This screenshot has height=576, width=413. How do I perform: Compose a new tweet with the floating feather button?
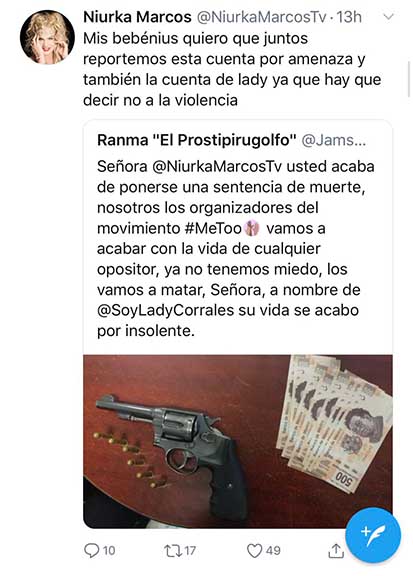[374, 535]
